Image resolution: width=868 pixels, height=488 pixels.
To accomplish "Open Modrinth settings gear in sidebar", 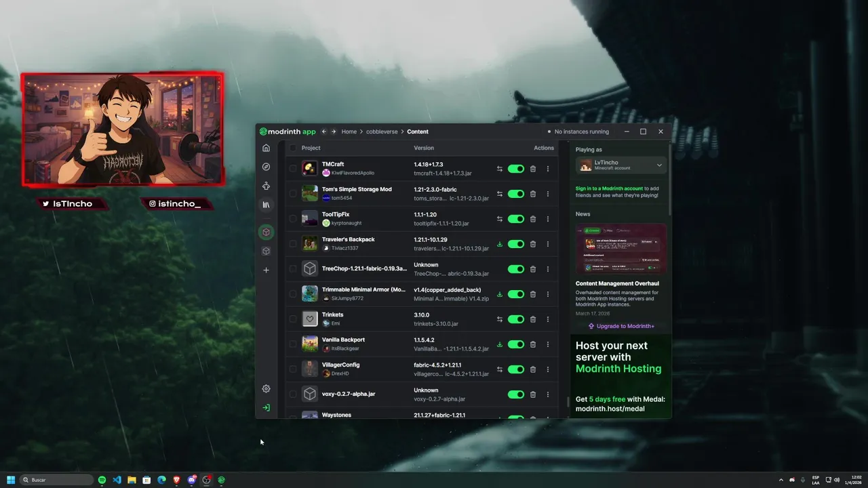I will pos(266,389).
